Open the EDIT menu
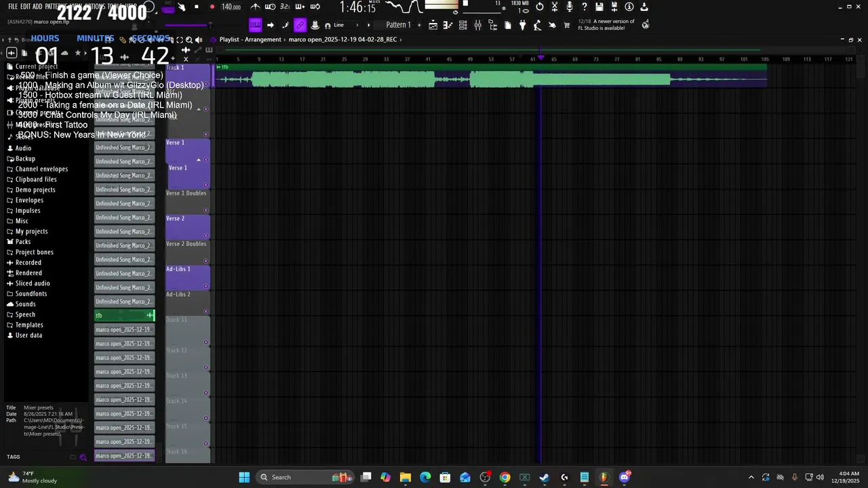 click(x=25, y=7)
